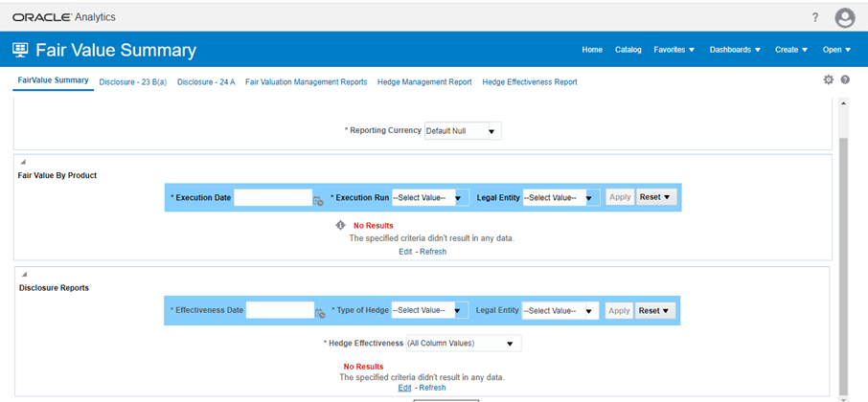Open Reset menu in Disclosure Reports
Image resolution: width=868 pixels, height=402 pixels.
655,311
